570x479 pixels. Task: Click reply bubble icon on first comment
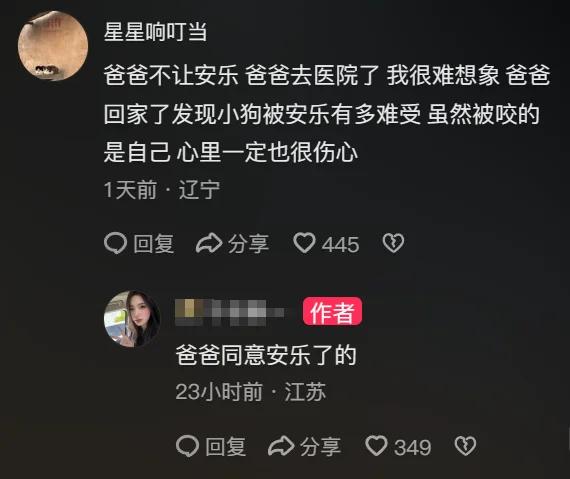click(115, 243)
